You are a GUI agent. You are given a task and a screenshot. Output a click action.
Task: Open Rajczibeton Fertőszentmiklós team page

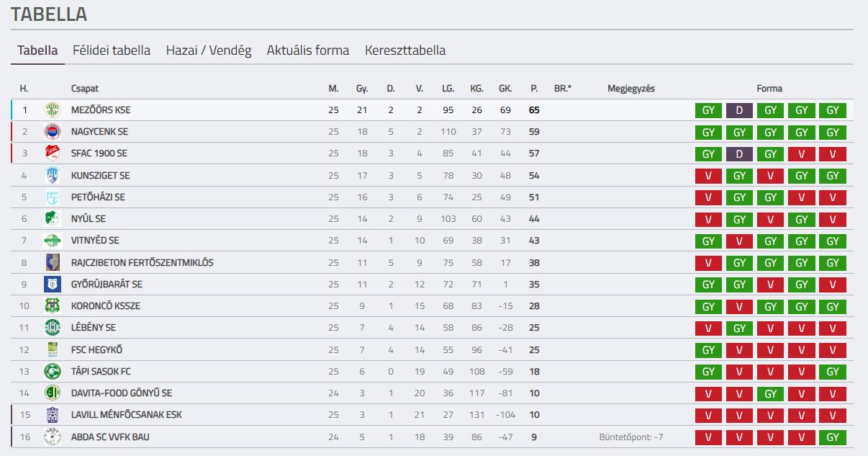point(143,263)
